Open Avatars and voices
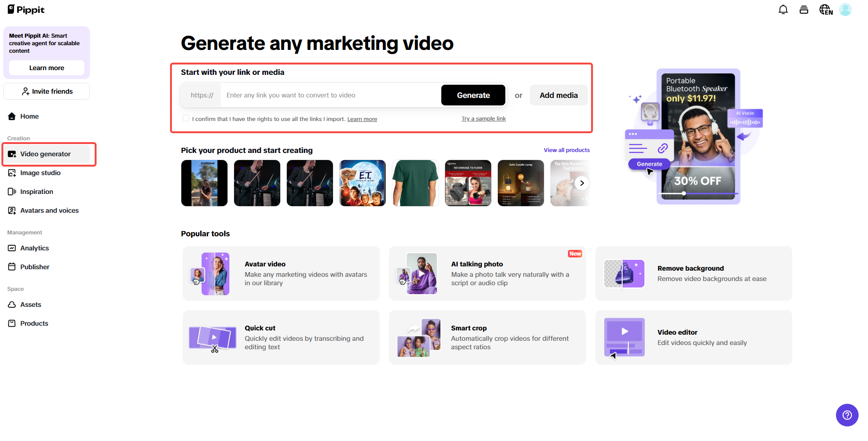 49,210
